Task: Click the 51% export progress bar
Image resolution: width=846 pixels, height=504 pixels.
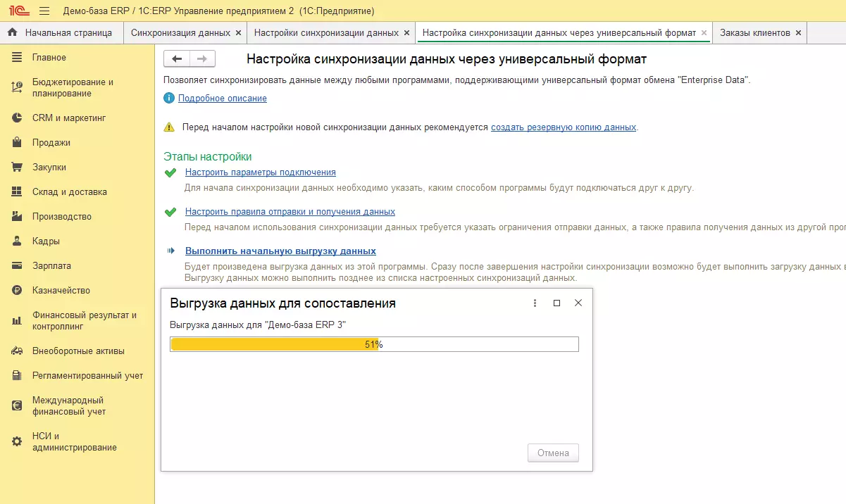Action: (x=374, y=344)
